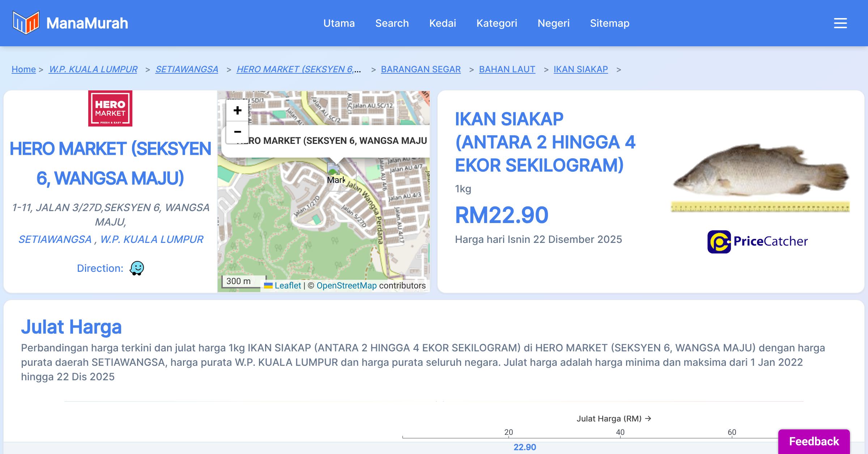Viewport: 868px width, 454px height.
Task: Open the Sitemap nav item
Action: click(609, 23)
